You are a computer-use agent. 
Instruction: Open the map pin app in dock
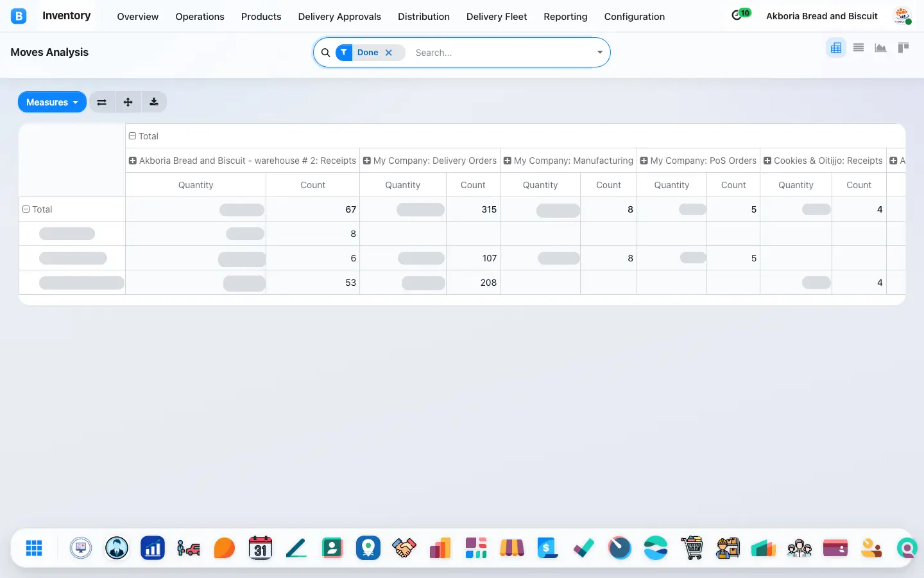click(x=368, y=548)
